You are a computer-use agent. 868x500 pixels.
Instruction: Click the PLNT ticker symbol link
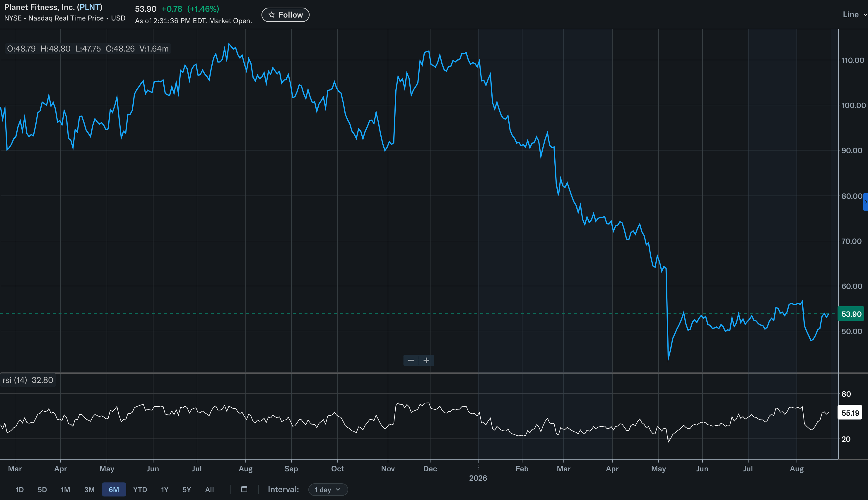90,7
